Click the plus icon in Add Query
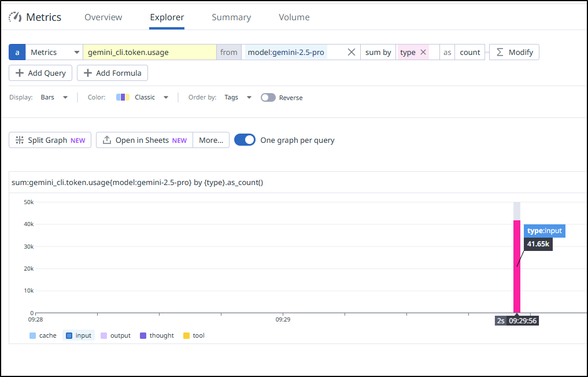The image size is (588, 377). click(x=20, y=73)
